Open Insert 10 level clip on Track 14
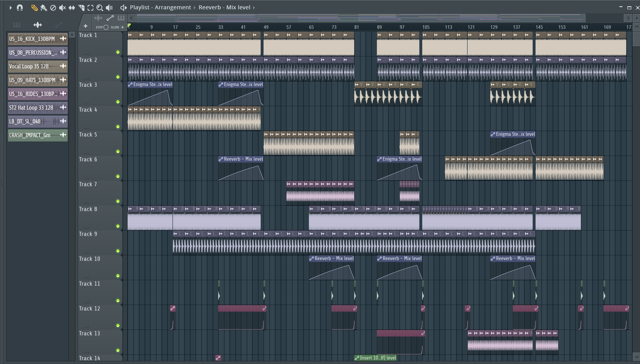This screenshot has width=640, height=364. (x=375, y=358)
